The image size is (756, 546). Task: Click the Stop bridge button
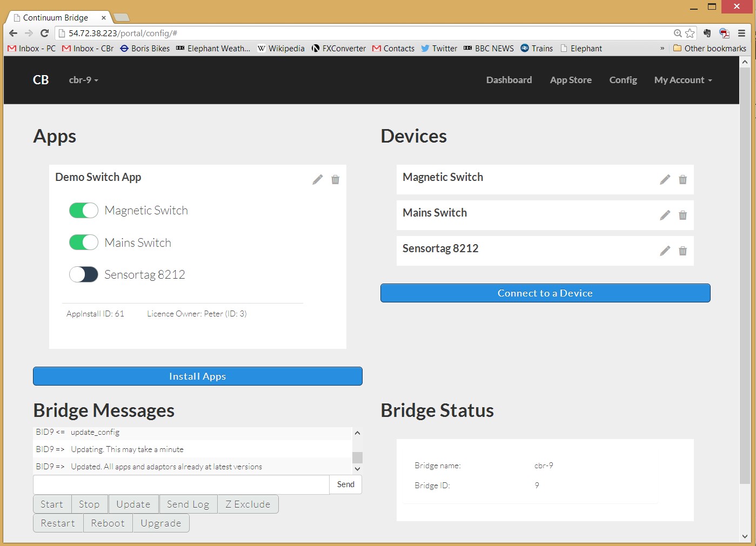click(89, 504)
